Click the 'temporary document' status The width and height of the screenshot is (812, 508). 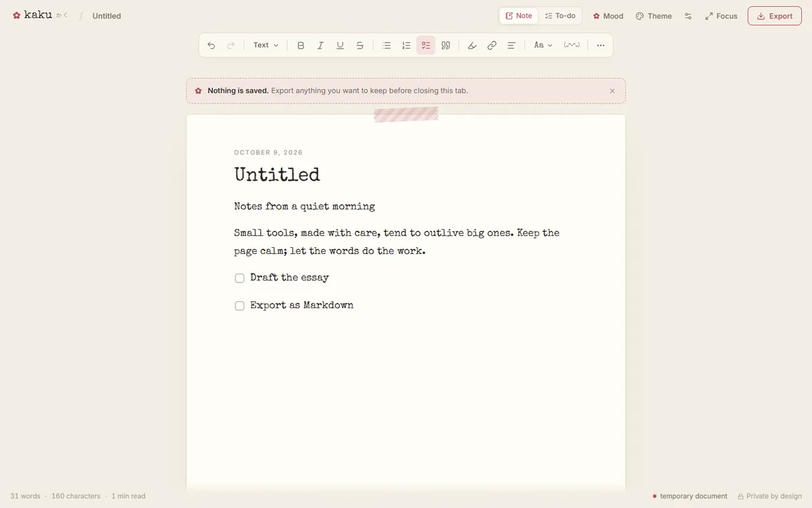[690, 496]
